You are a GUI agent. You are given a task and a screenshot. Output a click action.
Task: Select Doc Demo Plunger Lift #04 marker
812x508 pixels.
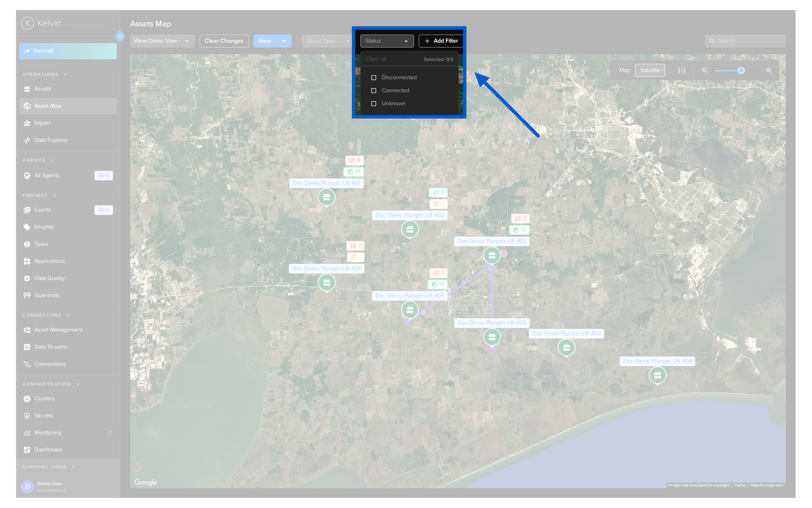point(326,282)
